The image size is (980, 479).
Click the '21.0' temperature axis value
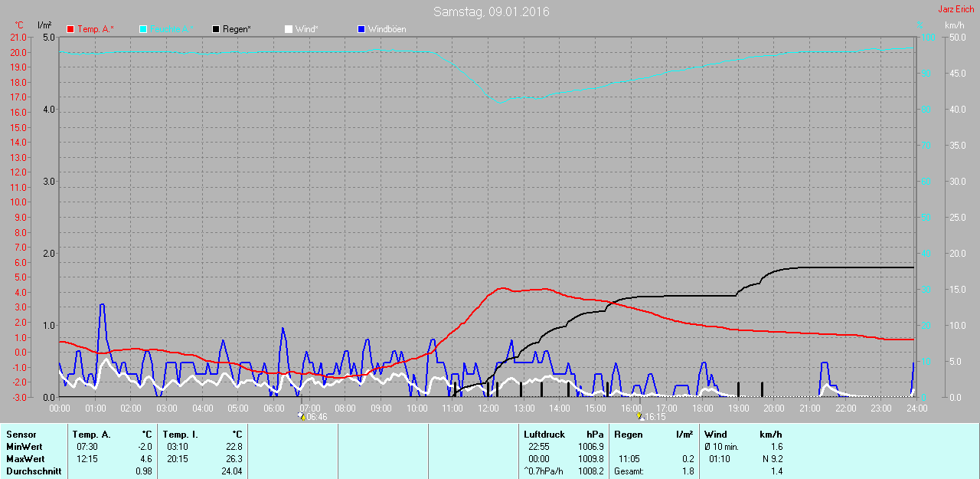(x=18, y=38)
